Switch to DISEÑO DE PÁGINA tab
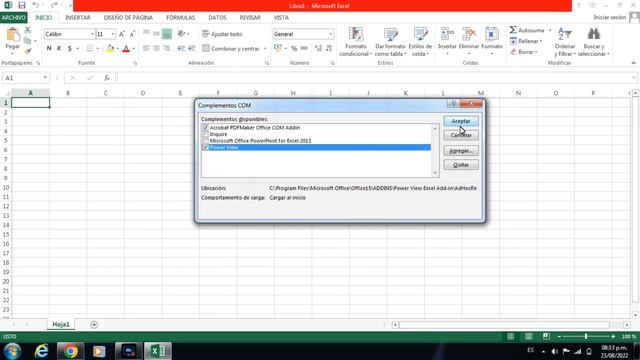Viewport: 640px width, 360px height. (x=128, y=18)
